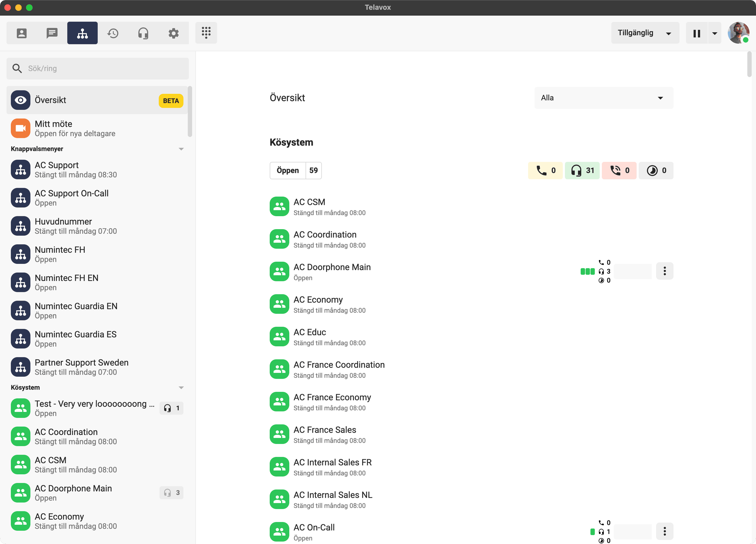The width and height of the screenshot is (756, 544).
Task: Open the contacts tab icon
Action: click(22, 33)
